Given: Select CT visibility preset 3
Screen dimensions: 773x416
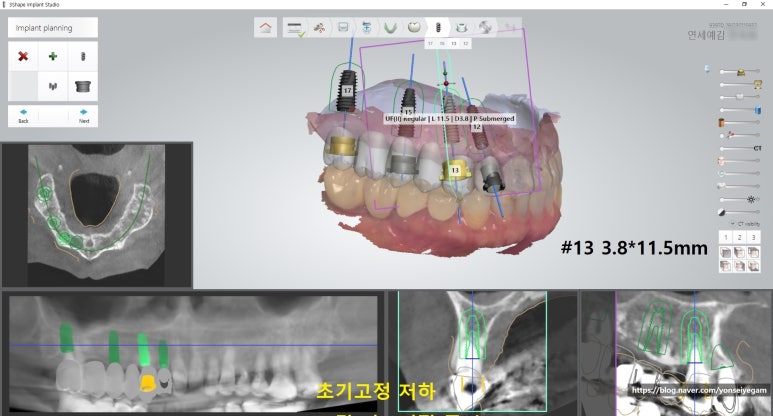Looking at the screenshot, I should (x=752, y=237).
